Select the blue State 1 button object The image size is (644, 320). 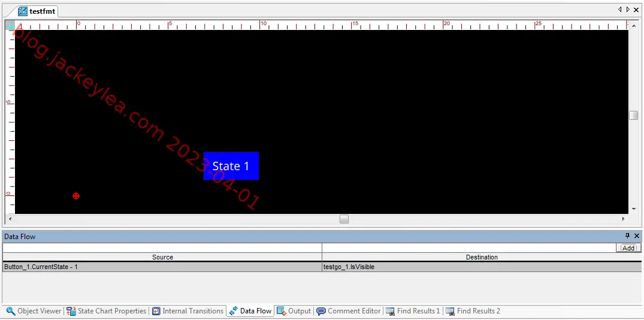point(231,166)
